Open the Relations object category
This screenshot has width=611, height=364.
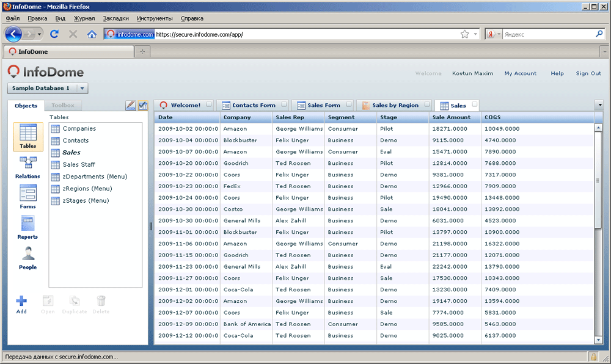[x=27, y=167]
